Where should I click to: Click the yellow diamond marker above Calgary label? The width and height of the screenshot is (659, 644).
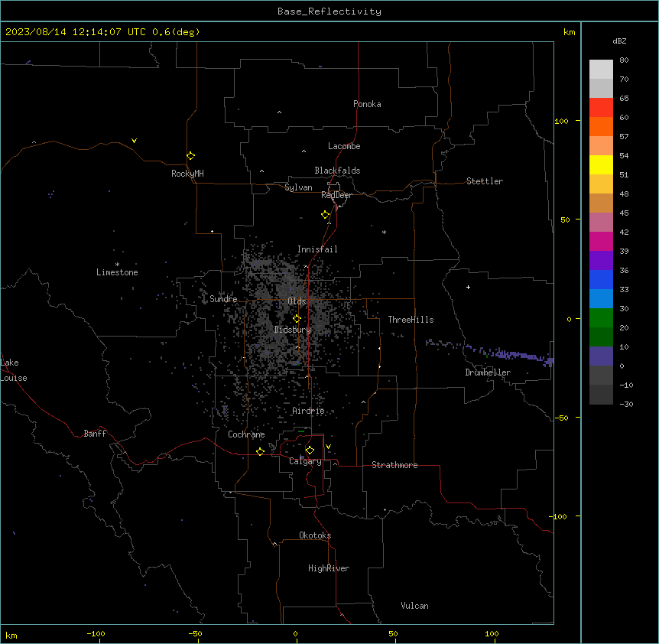(310, 450)
